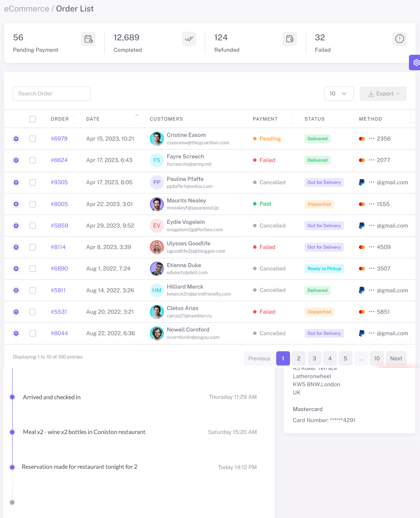Image resolution: width=420 pixels, height=518 pixels.
Task: Select the checkbox for order #8114
Action: click(x=33, y=247)
